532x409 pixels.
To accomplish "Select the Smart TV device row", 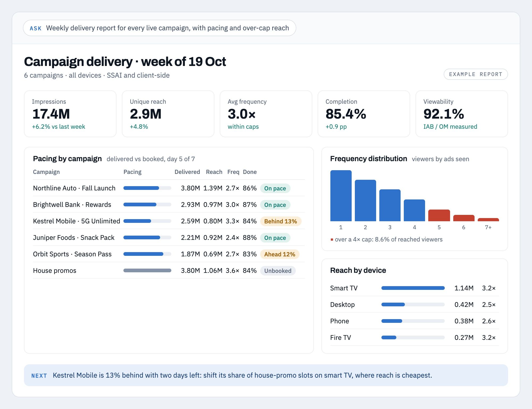I will [414, 288].
